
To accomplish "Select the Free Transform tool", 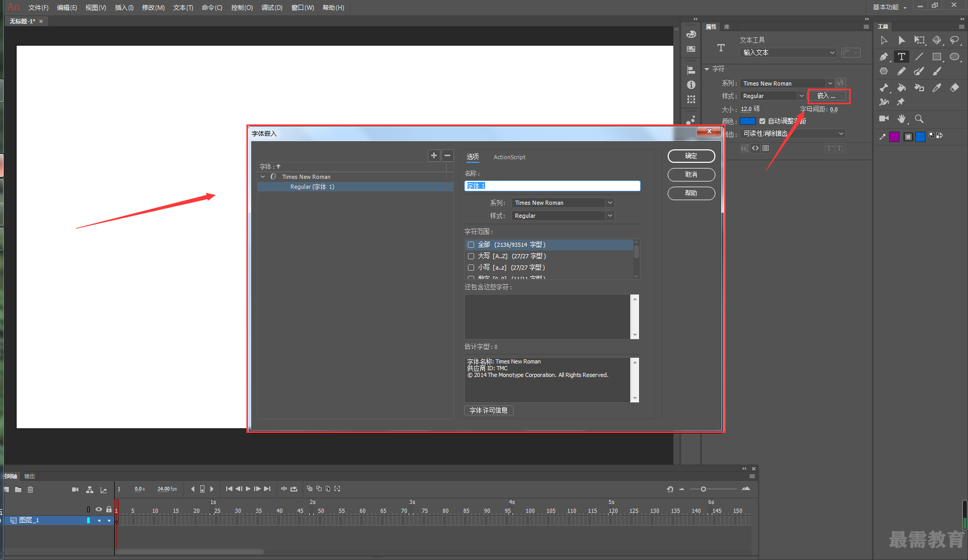I will point(919,40).
